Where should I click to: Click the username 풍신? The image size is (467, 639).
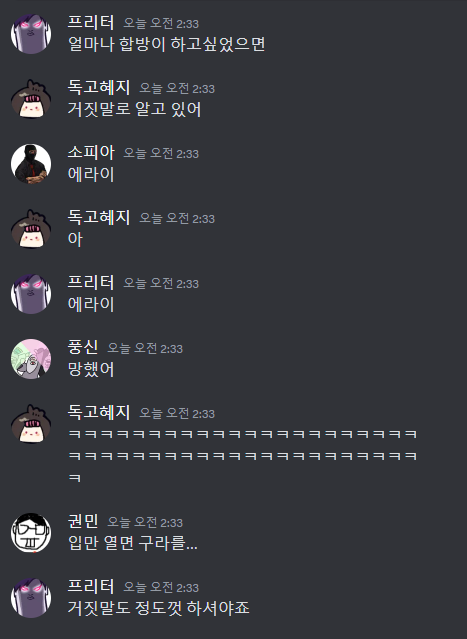[x=83, y=347]
